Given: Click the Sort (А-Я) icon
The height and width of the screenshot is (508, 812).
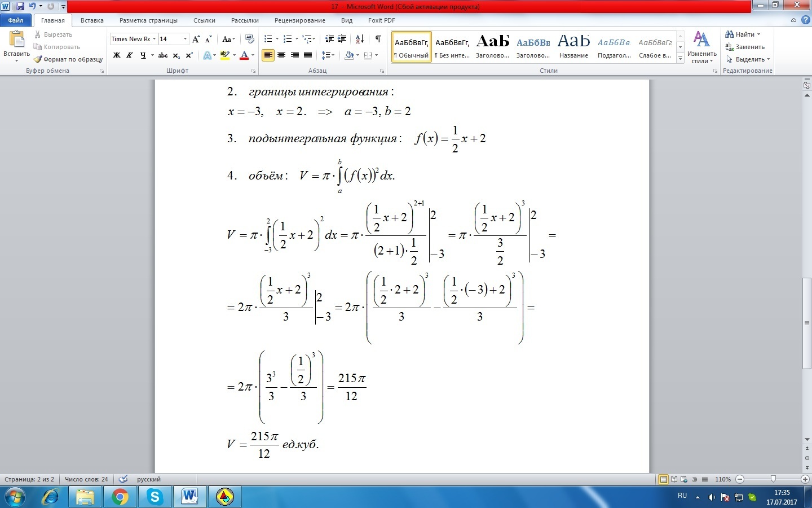Looking at the screenshot, I should [359, 39].
